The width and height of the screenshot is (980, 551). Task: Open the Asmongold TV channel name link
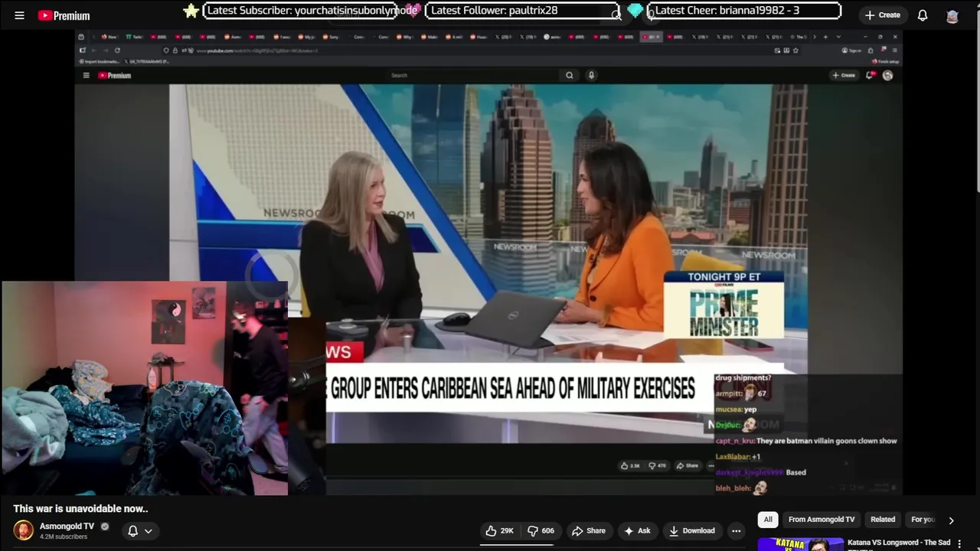coord(67,527)
